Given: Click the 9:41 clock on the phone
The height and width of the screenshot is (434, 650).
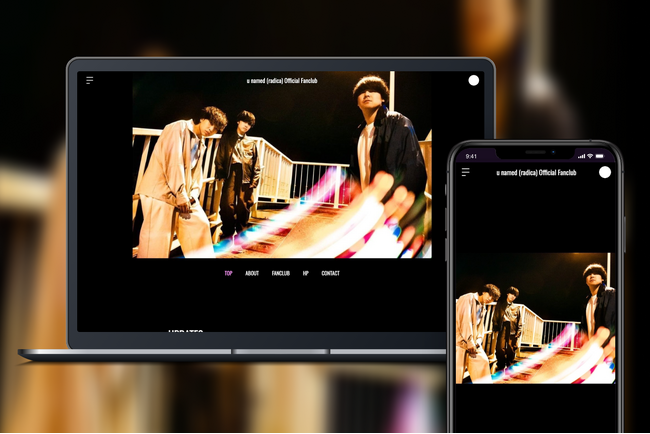Looking at the screenshot, I should (x=471, y=156).
